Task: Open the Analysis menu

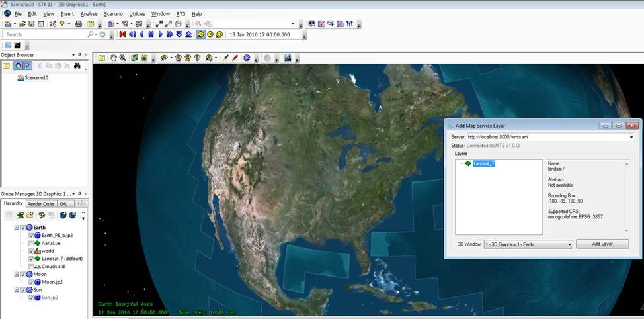Action: click(89, 13)
